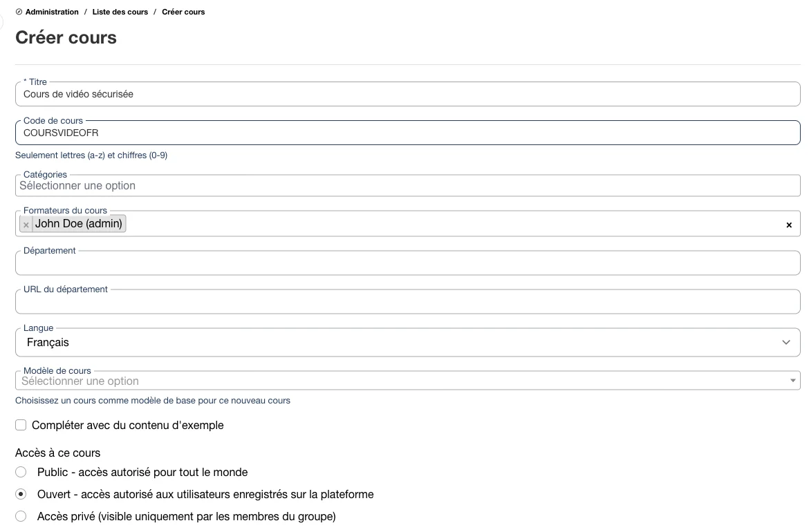Open the Langue Français dropdown
Image resolution: width=809 pixels, height=532 pixels.
tap(407, 342)
